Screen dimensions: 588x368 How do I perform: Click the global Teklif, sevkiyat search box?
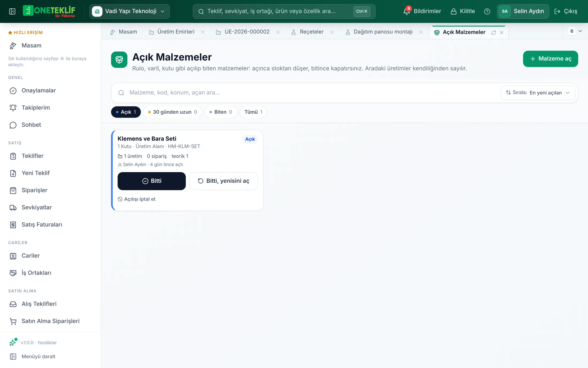(x=284, y=11)
